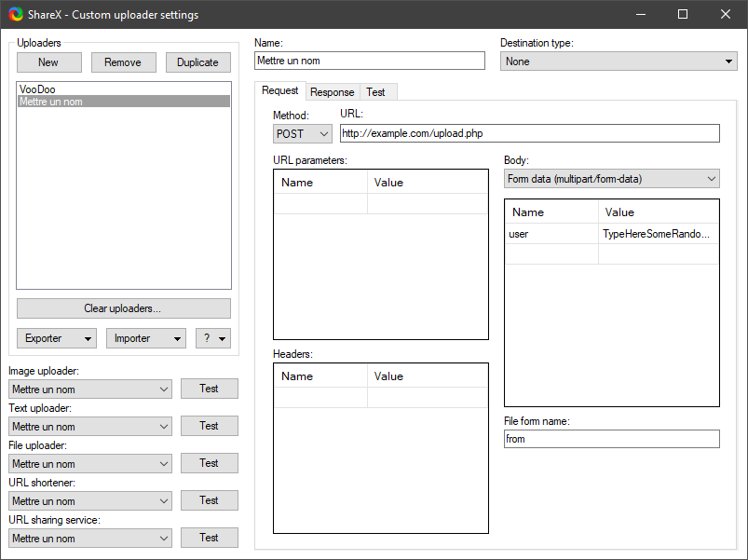Open URL shortener combo box
Screen dimensions: 748x560
click(90, 501)
